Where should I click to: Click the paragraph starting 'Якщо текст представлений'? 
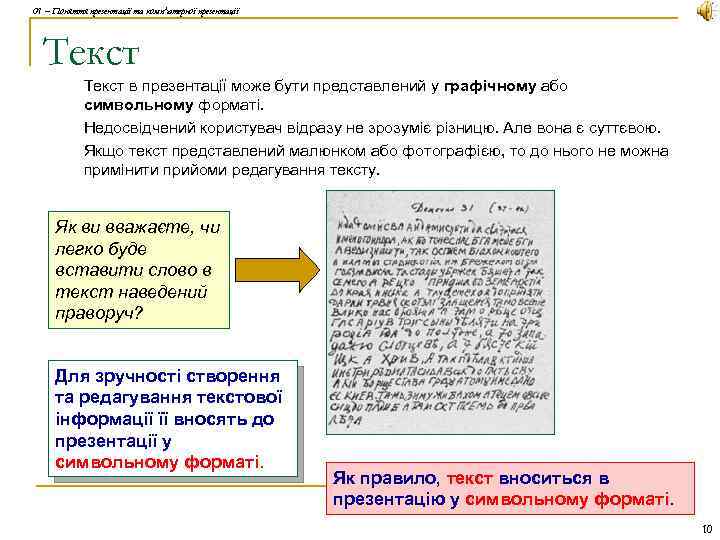pos(376,161)
